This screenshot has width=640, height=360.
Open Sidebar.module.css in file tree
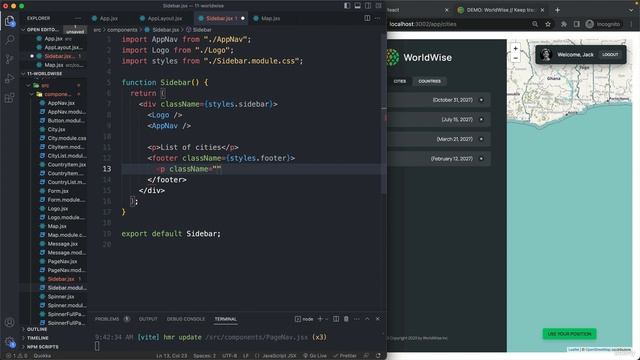pyautogui.click(x=67, y=288)
